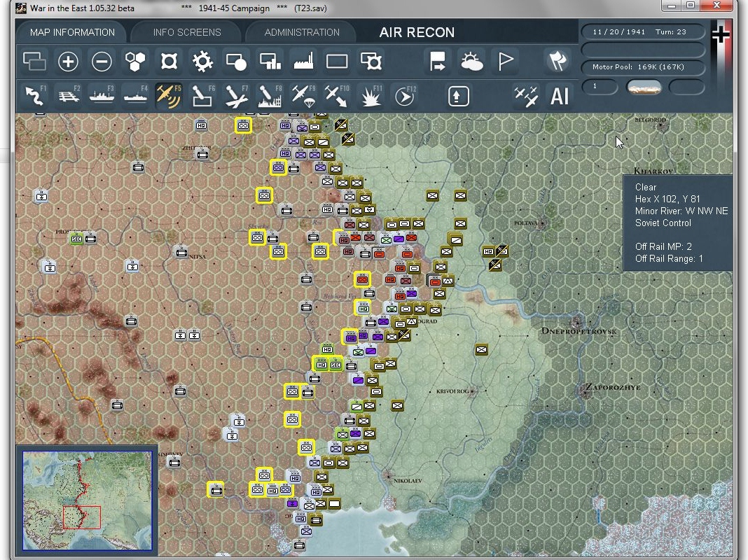This screenshot has height=560, width=748.
Task: Choose the Bomb City F8 icon
Action: [x=270, y=95]
